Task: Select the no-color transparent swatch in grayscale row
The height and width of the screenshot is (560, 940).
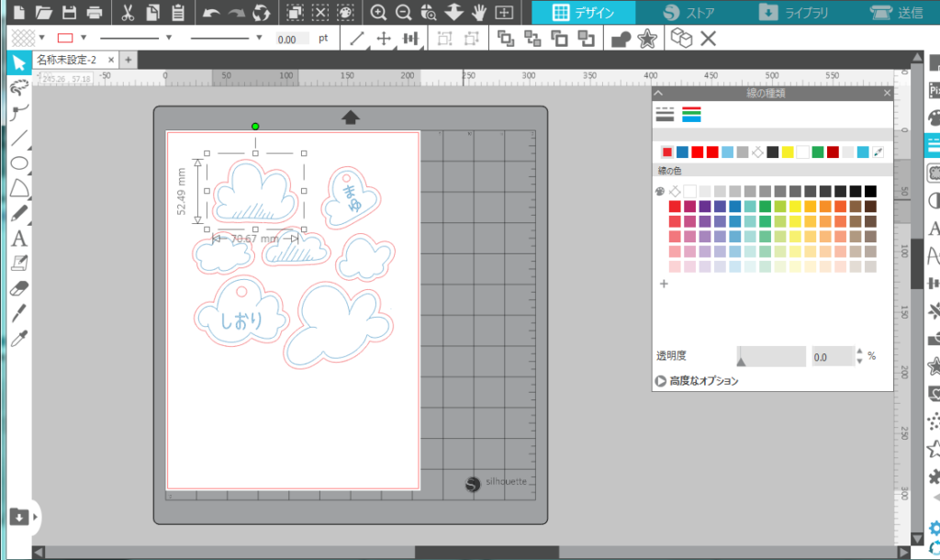Action: pos(675,191)
